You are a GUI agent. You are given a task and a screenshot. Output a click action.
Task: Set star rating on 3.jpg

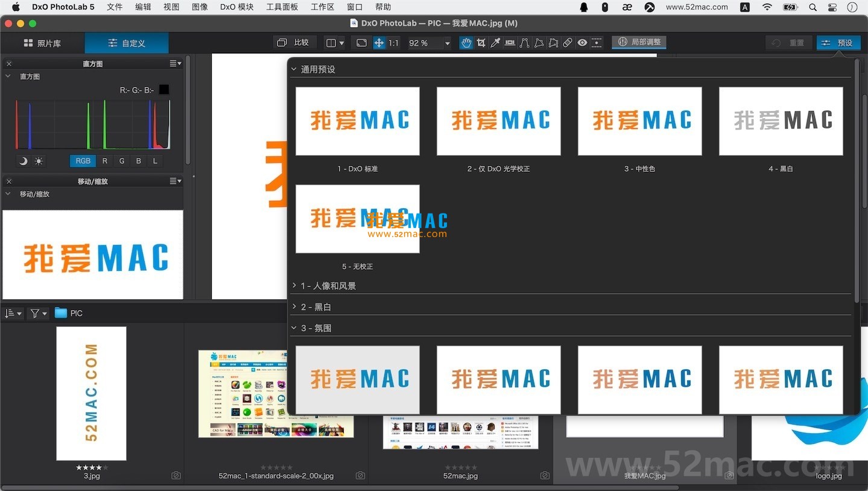(92, 467)
